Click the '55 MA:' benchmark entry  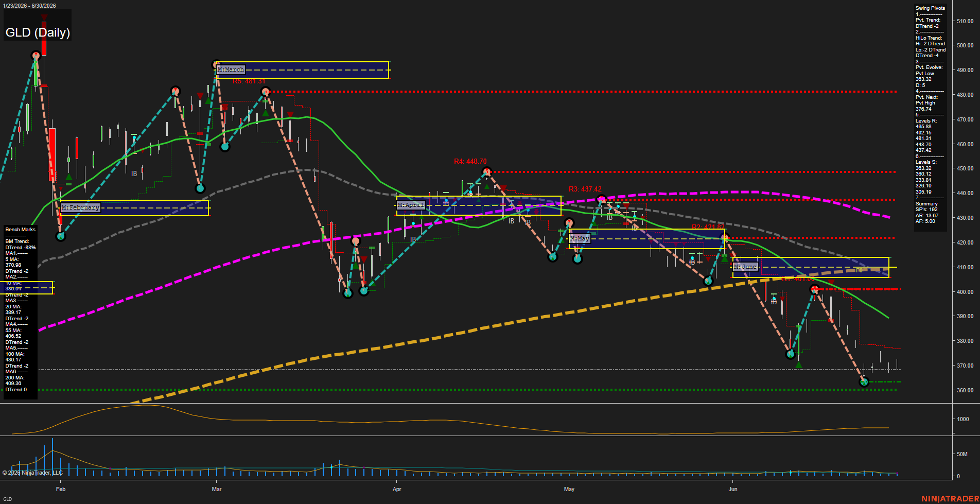coord(13,331)
